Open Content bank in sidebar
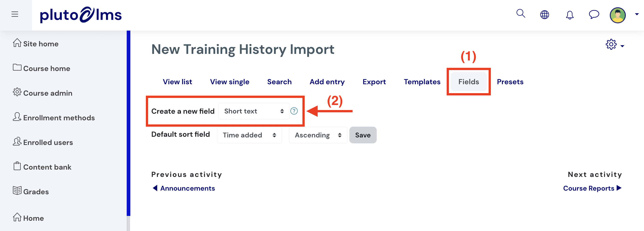This screenshot has width=644, height=231. click(x=42, y=167)
